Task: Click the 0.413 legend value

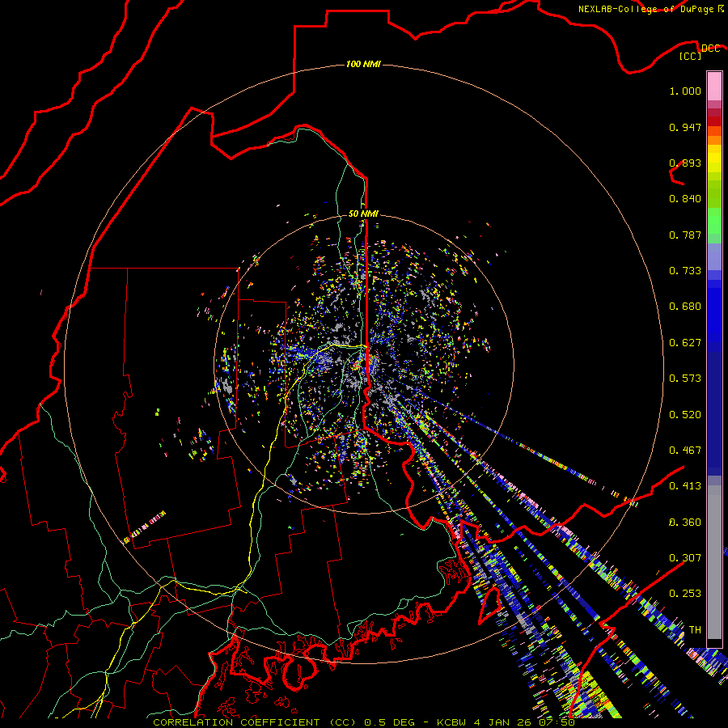Action: pyautogui.click(x=685, y=486)
